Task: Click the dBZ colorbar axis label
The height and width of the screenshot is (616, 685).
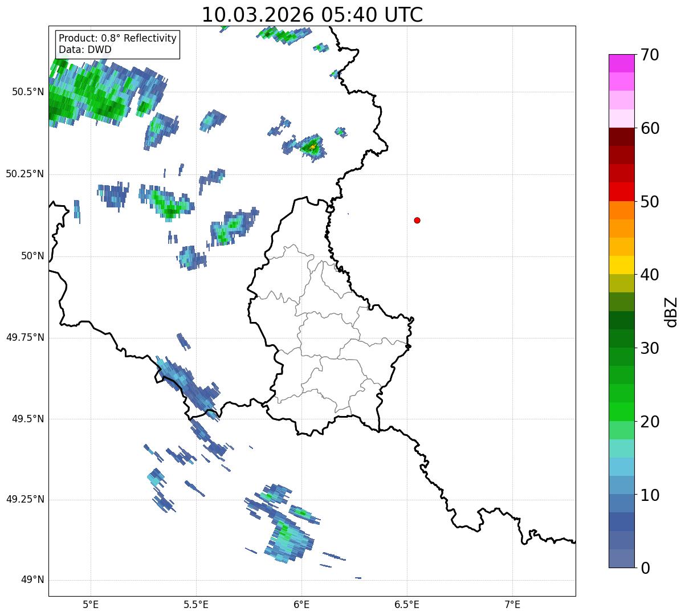Action: click(x=671, y=311)
